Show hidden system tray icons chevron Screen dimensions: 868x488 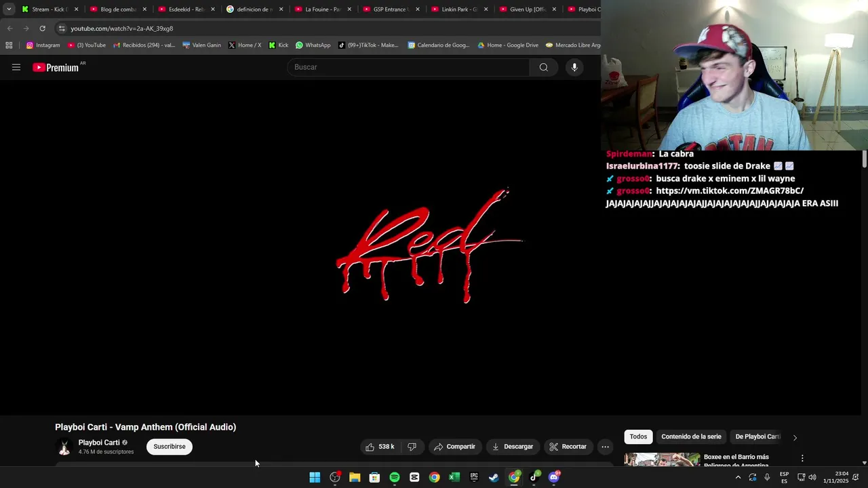point(738,477)
